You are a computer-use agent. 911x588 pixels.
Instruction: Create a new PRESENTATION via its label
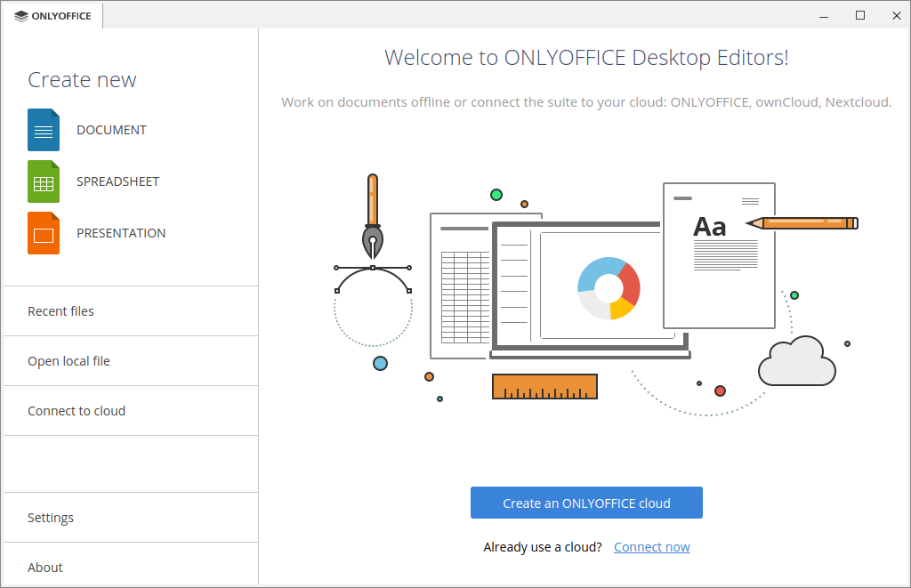[x=121, y=233]
